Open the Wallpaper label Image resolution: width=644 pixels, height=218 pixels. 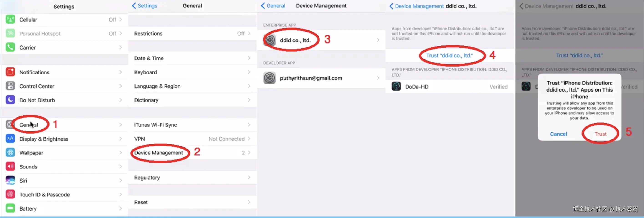point(31,153)
